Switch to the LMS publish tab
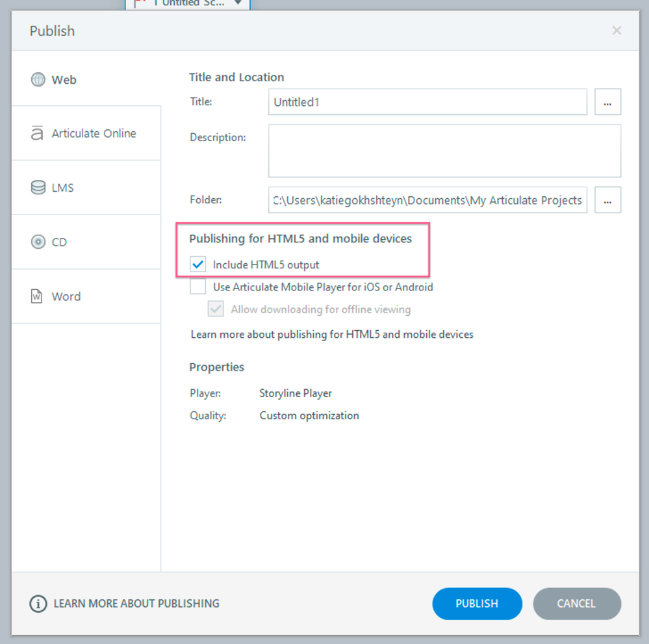The image size is (649, 644). [x=86, y=188]
